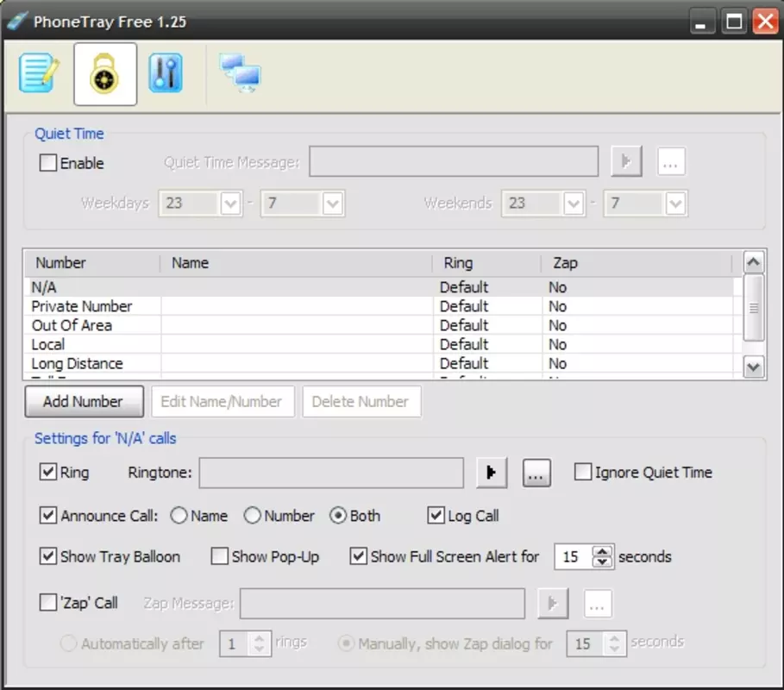The image size is (784, 690).
Task: Sort list by Name column header
Action: point(296,263)
